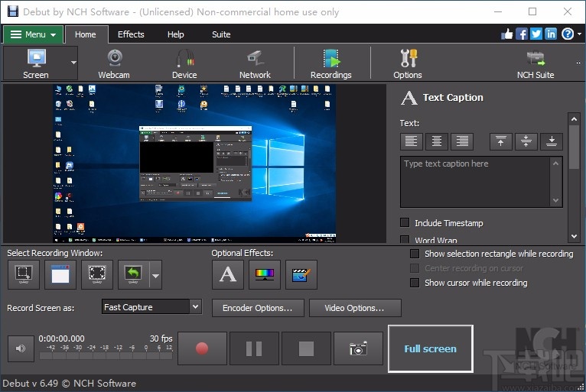
Task: Open the Fast Capture combo box
Action: [151, 307]
